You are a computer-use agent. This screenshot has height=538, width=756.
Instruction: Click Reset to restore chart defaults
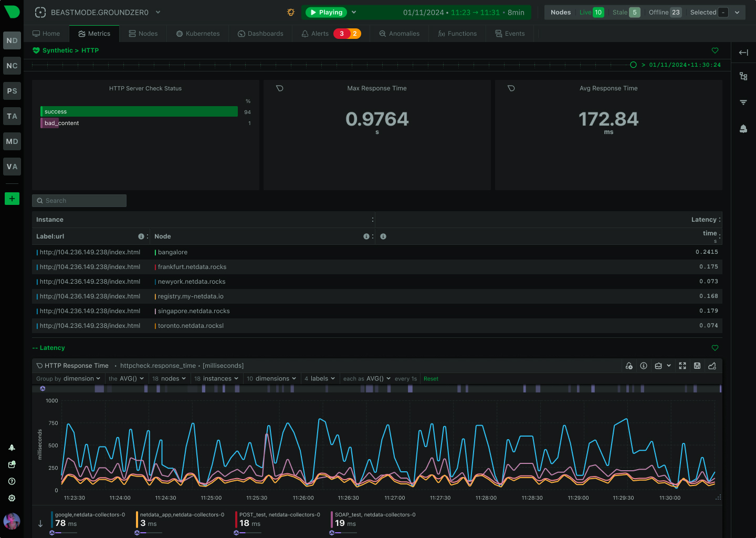(x=430, y=378)
